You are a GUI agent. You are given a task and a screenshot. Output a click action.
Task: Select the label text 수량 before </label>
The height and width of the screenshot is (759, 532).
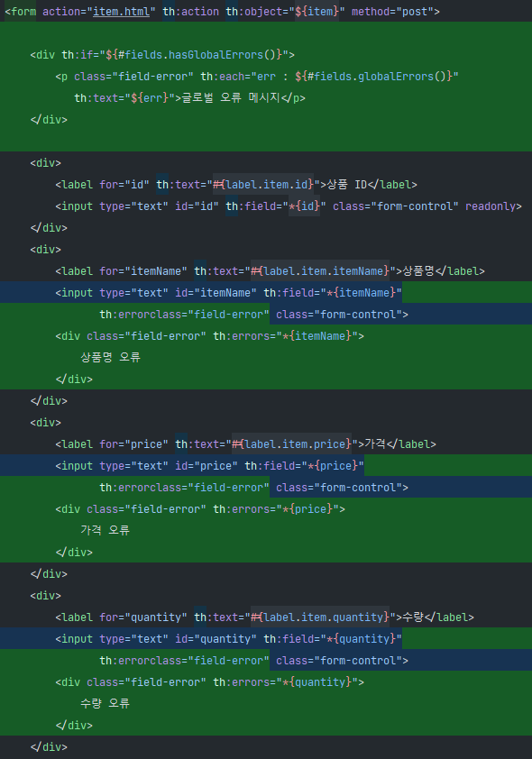413,617
